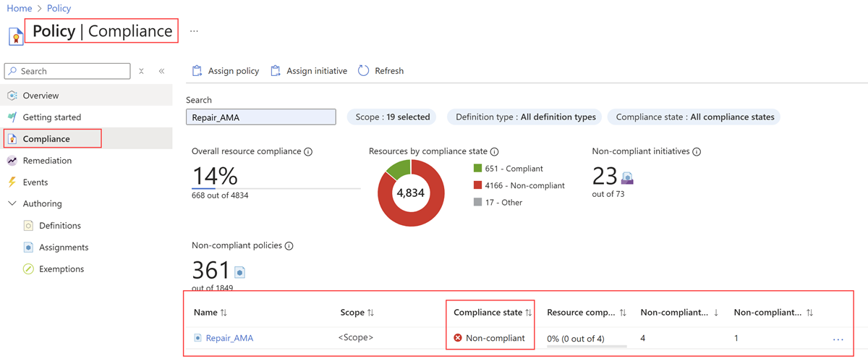Sort table by Name column
This screenshot has width=868, height=359.
tap(210, 313)
